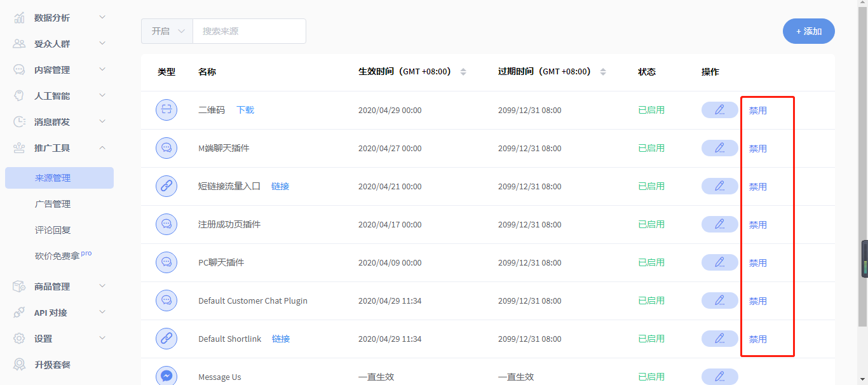868x385 pixels.
Task: Edit the Message Us source pencil button
Action: (720, 377)
